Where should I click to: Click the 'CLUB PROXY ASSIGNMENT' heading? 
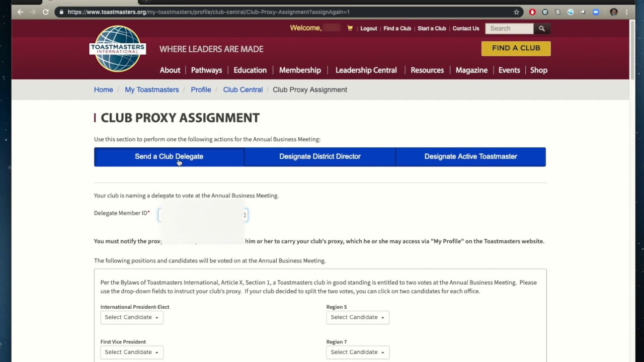(180, 118)
